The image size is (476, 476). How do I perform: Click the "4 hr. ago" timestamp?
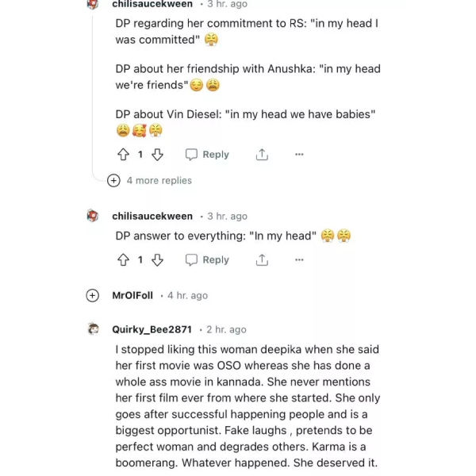[x=187, y=295]
